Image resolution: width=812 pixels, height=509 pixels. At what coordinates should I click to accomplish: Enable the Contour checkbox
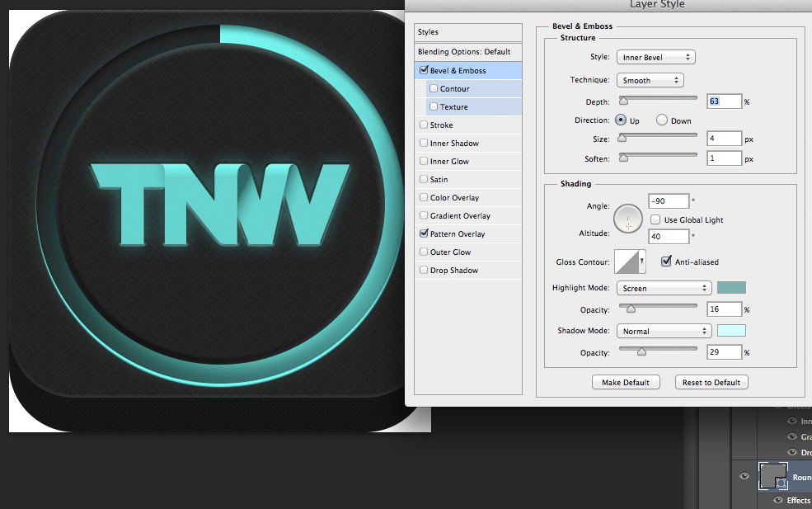coord(434,88)
